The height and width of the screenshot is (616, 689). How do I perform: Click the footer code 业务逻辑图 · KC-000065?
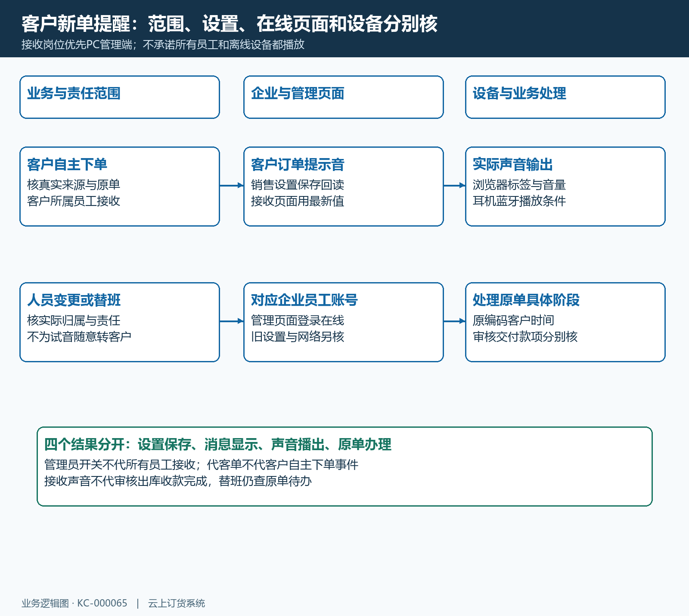coord(74,603)
